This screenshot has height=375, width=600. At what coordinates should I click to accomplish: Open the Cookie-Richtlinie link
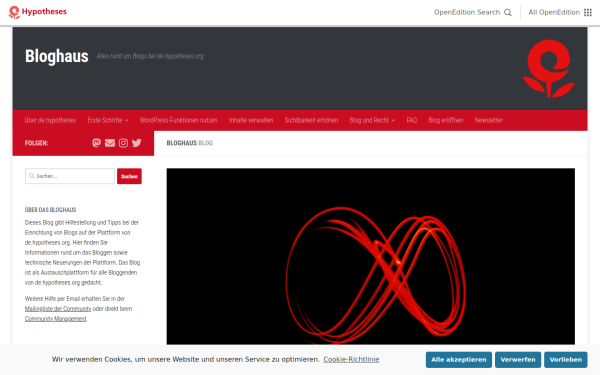[x=351, y=359]
